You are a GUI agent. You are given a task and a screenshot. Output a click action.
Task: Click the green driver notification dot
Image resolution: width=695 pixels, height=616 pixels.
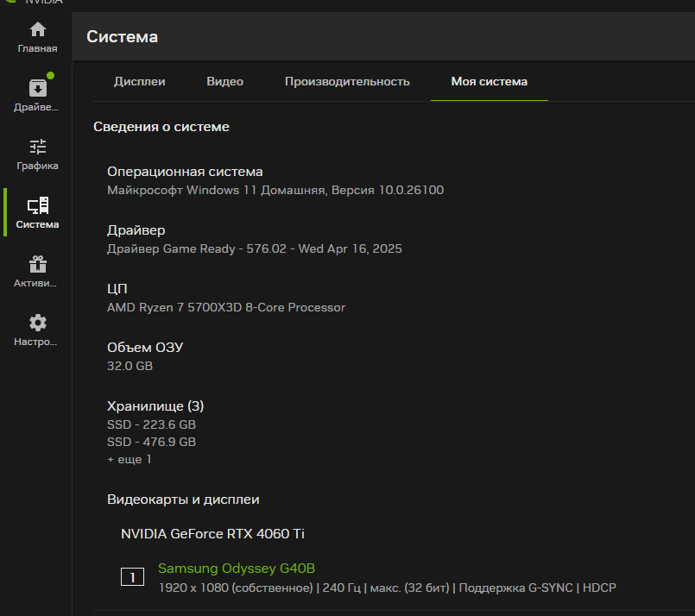pyautogui.click(x=51, y=76)
